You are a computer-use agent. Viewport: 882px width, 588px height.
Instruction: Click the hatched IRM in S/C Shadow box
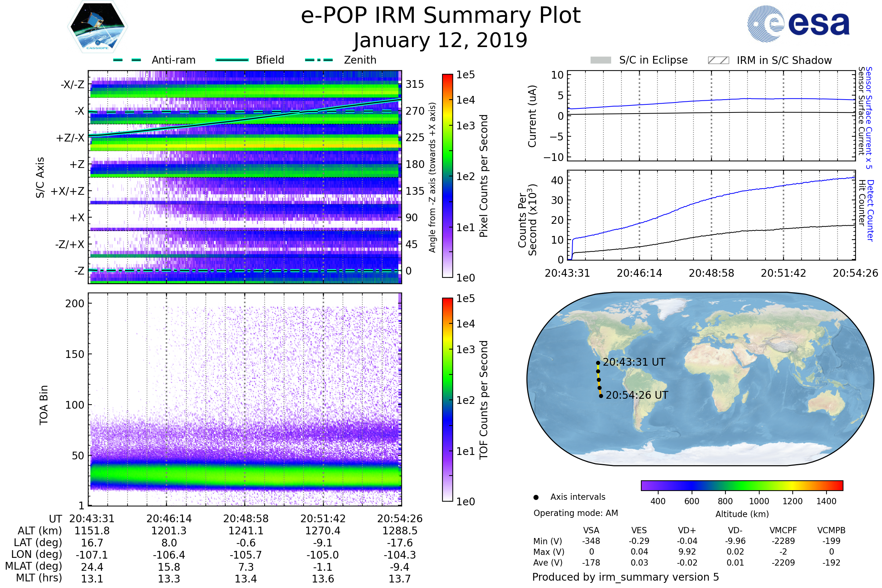(x=718, y=60)
